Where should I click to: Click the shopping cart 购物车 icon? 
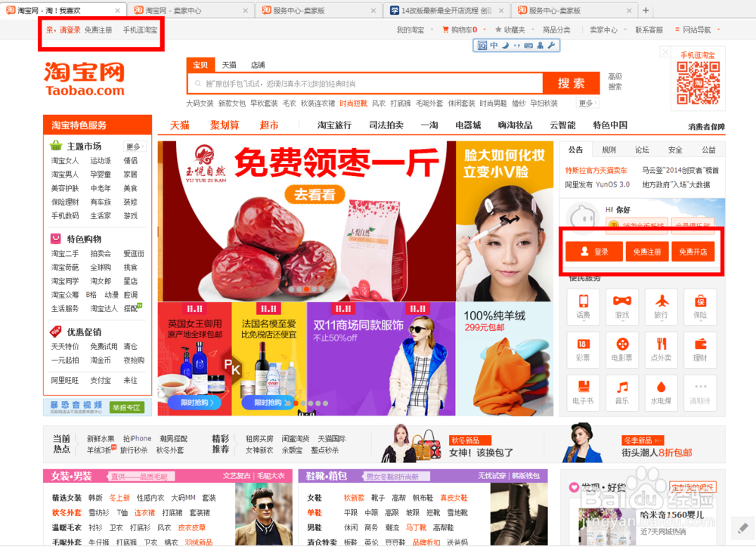tap(445, 29)
